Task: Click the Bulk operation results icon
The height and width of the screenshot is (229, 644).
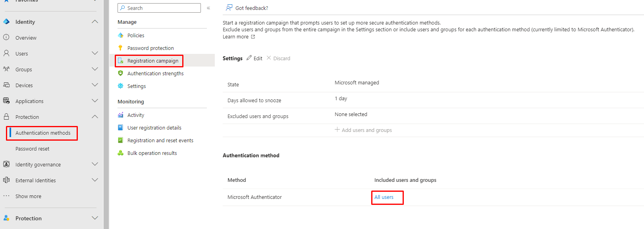Action: pyautogui.click(x=121, y=153)
